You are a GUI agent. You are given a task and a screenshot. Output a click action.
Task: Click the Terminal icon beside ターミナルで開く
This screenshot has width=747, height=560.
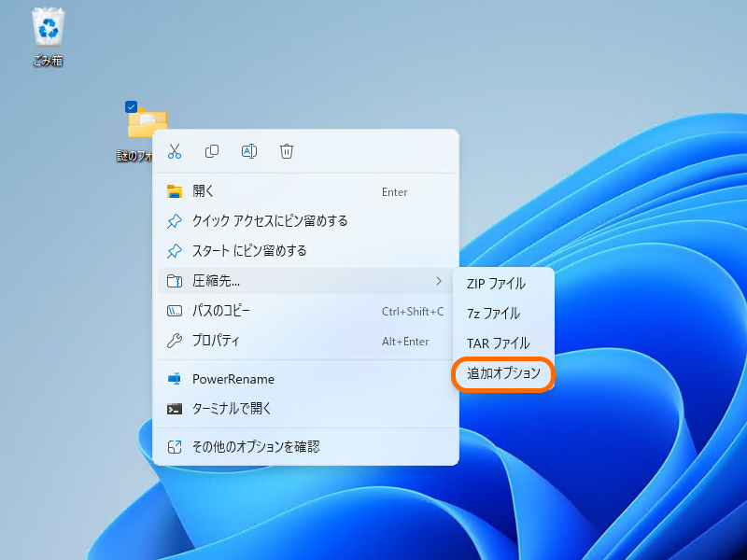(174, 408)
